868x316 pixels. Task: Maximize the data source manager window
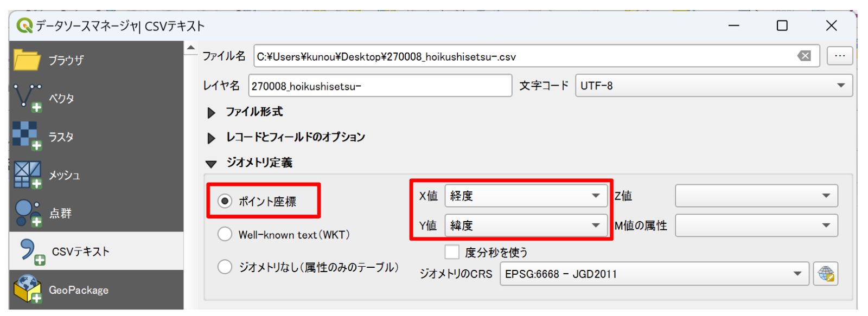(x=782, y=25)
